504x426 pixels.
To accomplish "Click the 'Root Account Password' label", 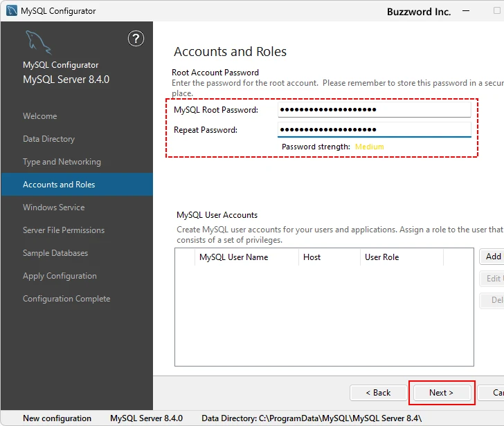I will tap(215, 73).
